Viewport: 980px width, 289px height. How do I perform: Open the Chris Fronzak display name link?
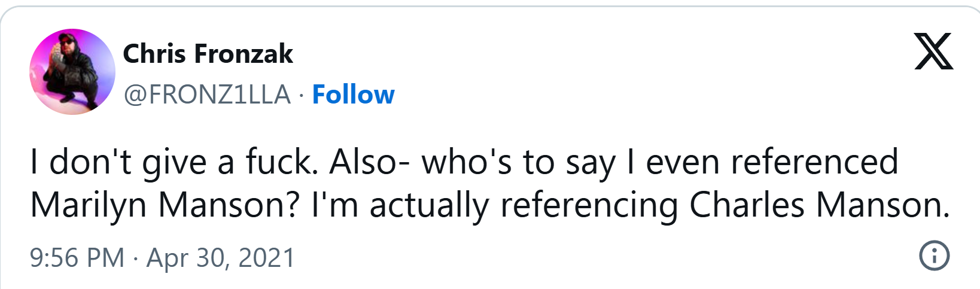pyautogui.click(x=208, y=54)
